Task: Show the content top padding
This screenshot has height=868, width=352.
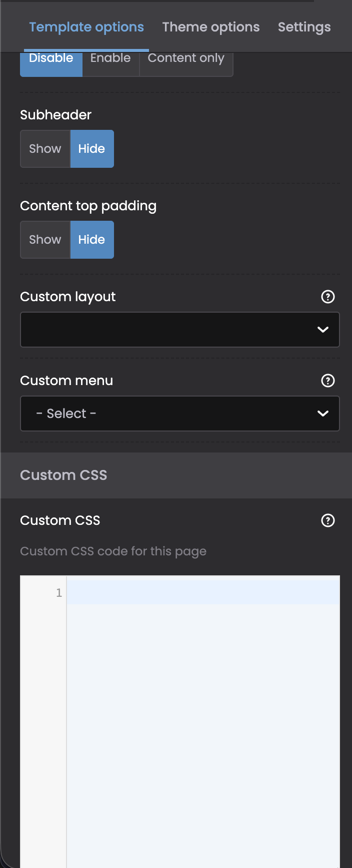Action: click(45, 240)
